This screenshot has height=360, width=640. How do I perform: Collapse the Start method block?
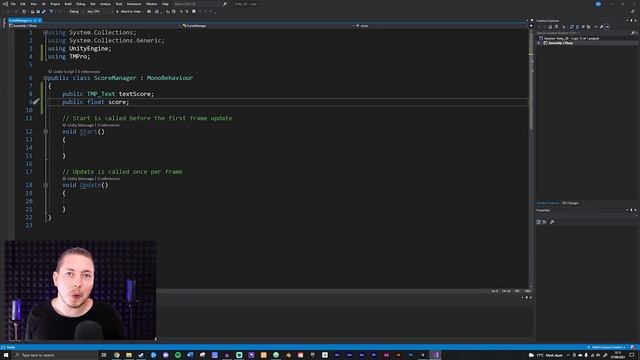click(x=45, y=131)
